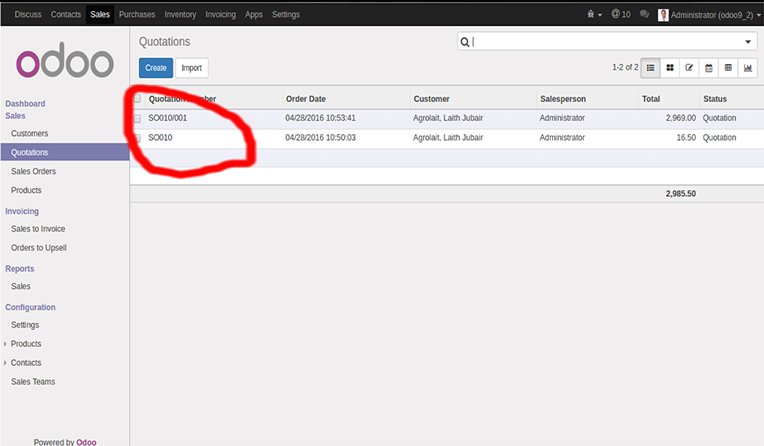Focus the quotations search field
The height and width of the screenshot is (446, 764).
pos(607,42)
